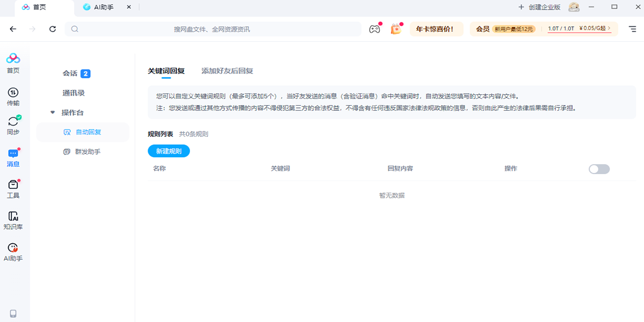Click the 年卡惊喜价 promotion button
Screen dimensions: 644x322
point(435,29)
